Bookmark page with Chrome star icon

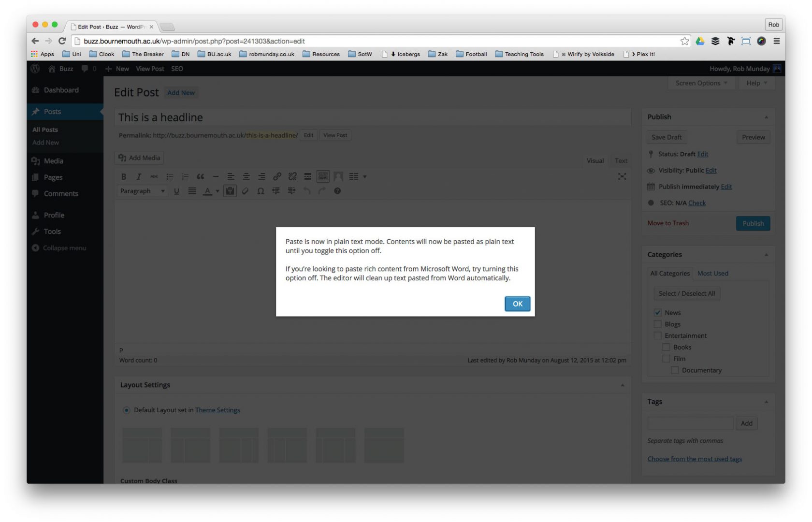point(684,41)
